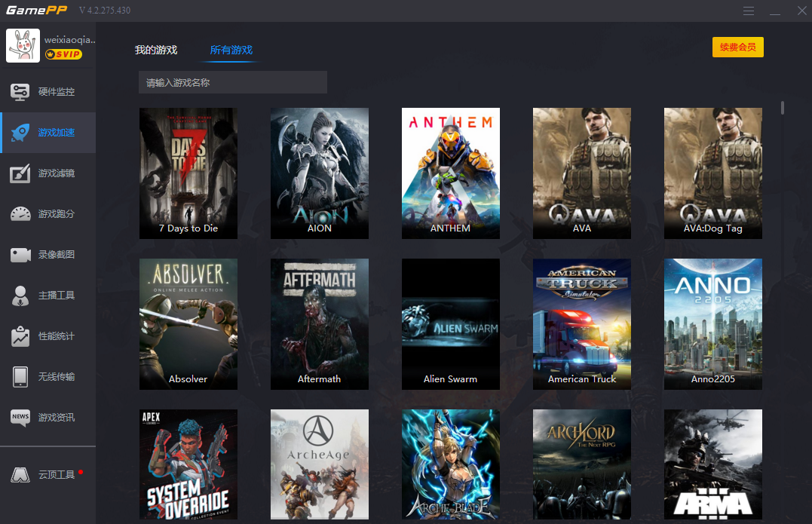812x524 pixels.
Task: Click the 续费会员 renew membership button
Action: click(x=737, y=47)
